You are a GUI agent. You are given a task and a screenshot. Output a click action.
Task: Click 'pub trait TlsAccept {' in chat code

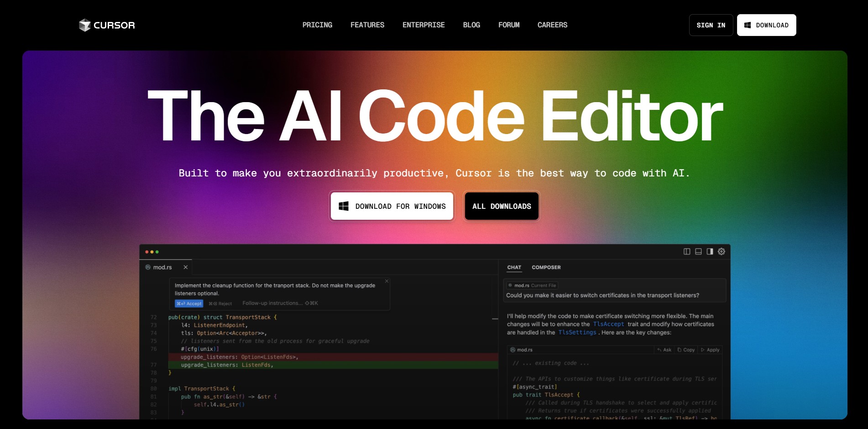[546, 395]
